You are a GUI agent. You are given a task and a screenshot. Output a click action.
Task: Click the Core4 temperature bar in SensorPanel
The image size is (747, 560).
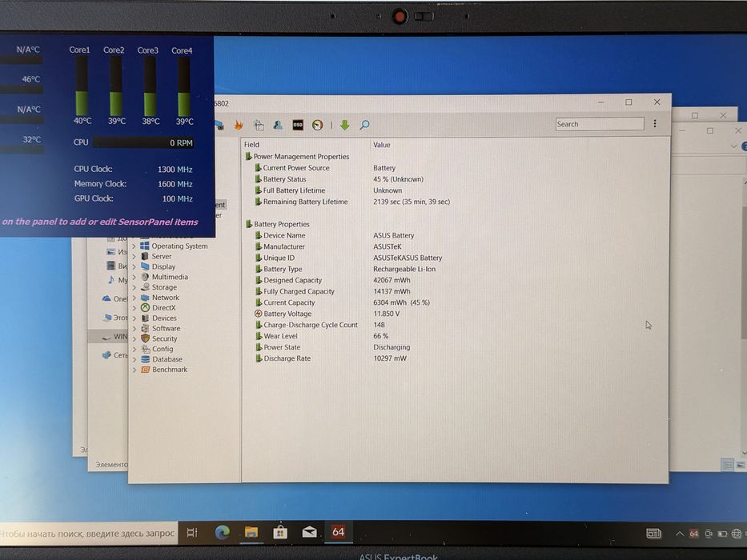pyautogui.click(x=184, y=86)
